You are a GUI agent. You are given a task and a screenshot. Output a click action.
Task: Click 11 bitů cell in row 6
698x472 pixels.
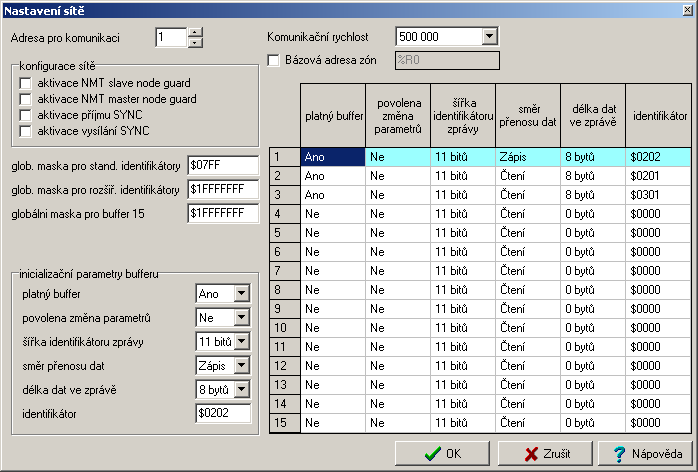coord(463,252)
